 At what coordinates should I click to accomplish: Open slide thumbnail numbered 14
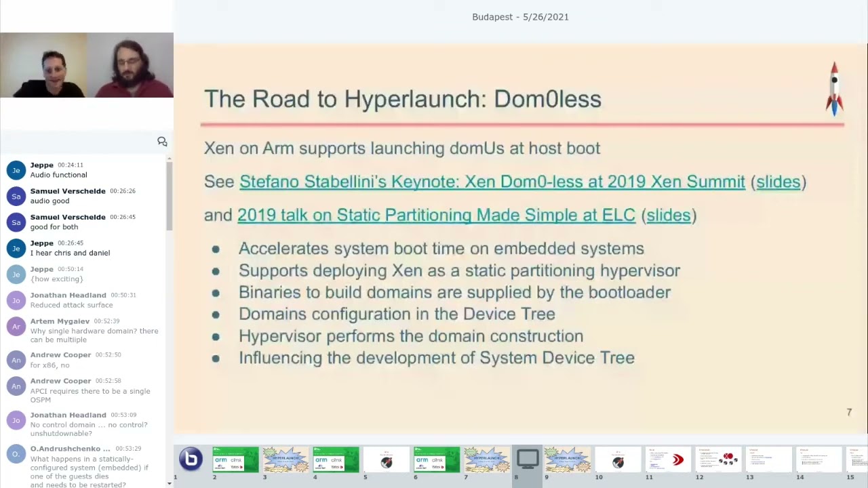pos(818,460)
